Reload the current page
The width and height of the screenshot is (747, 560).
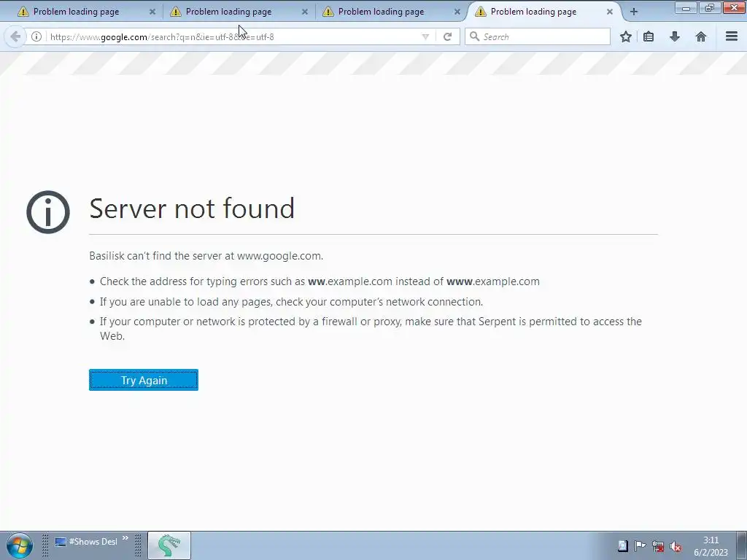coord(447,36)
